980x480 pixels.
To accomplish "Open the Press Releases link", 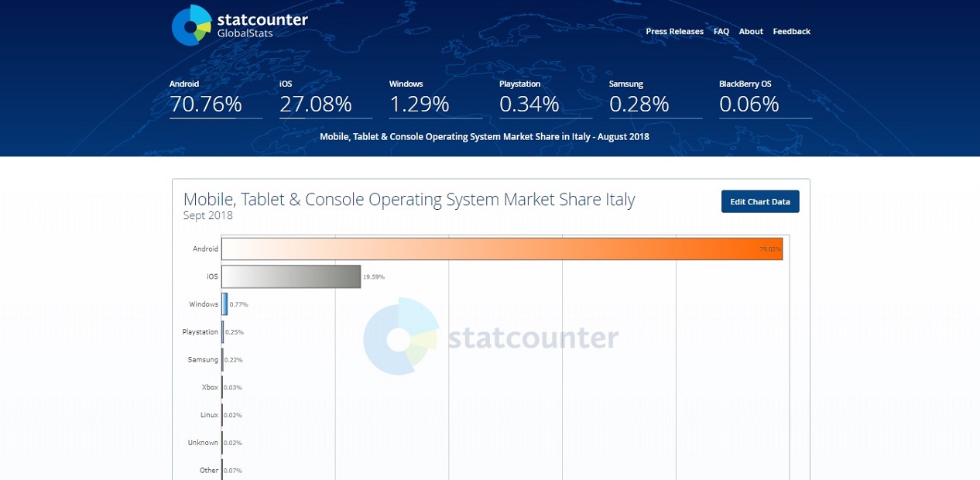I will tap(674, 32).
